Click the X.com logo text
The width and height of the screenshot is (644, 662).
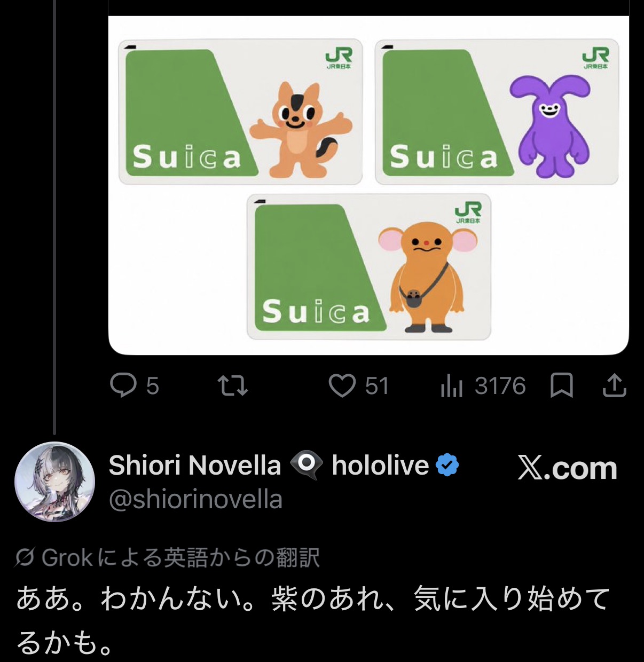[568, 468]
